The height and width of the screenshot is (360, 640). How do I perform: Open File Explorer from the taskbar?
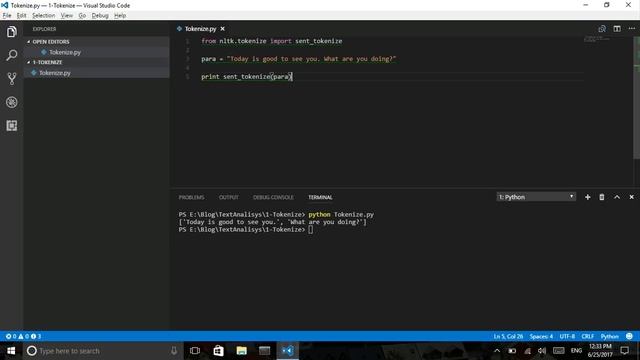tap(241, 351)
